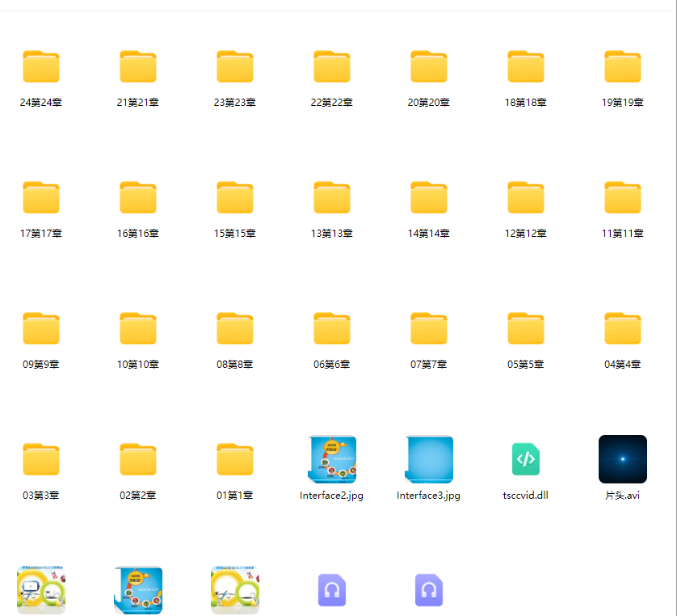Open the 21第21章 folder
The width and height of the screenshot is (677, 616).
(x=138, y=67)
